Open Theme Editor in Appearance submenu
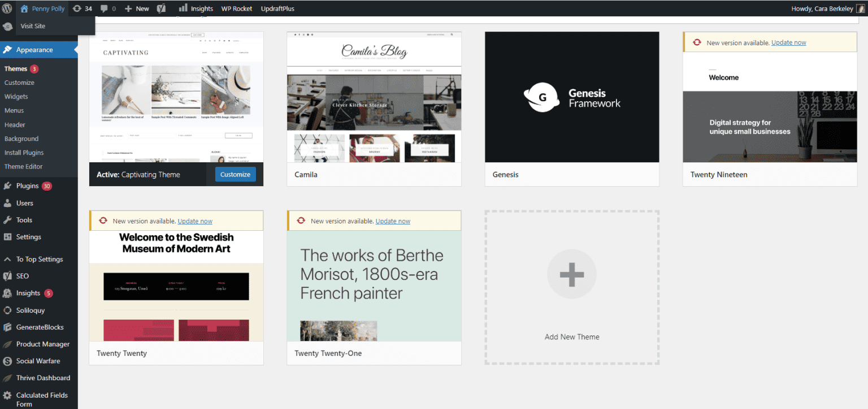Viewport: 868px width, 409px height. point(23,166)
